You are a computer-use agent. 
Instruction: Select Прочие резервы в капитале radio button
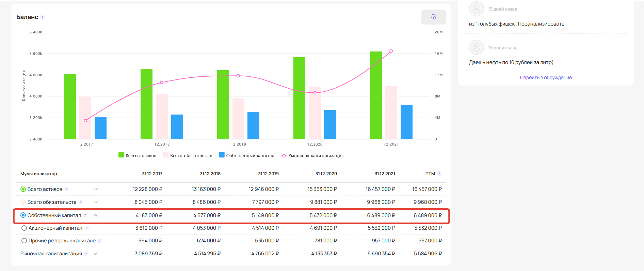point(24,241)
